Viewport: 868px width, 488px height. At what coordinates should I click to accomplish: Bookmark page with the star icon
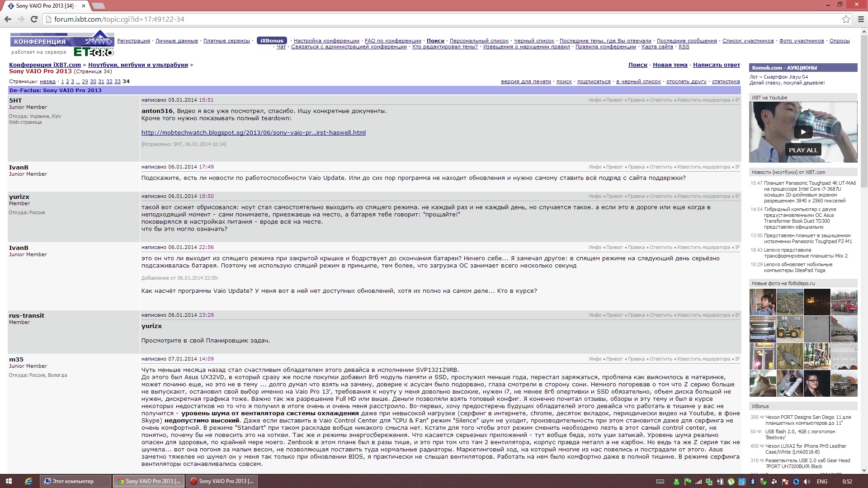coord(846,19)
